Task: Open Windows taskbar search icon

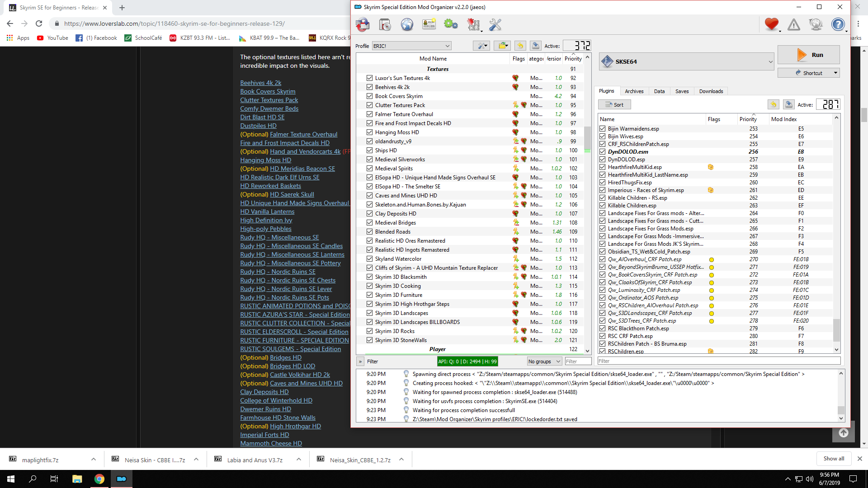Action: click(33, 479)
